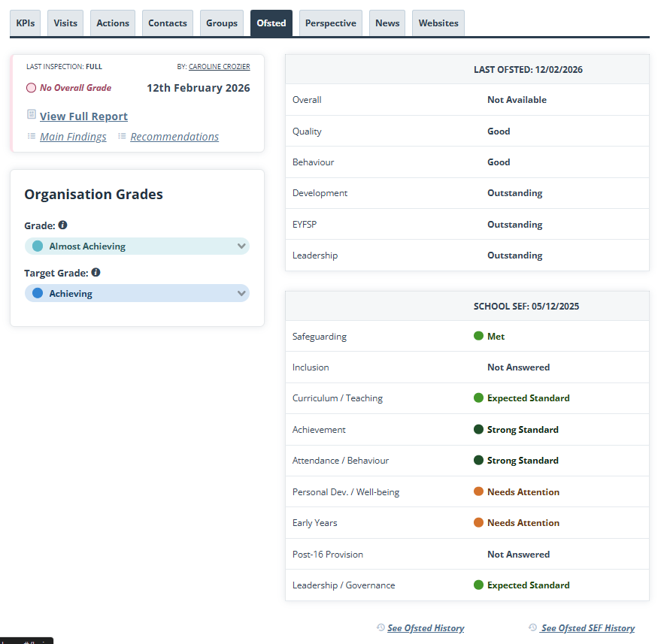Click the Post-16 Provision 'Not Answered' value
Image resolution: width=667 pixels, height=644 pixels.
(519, 555)
